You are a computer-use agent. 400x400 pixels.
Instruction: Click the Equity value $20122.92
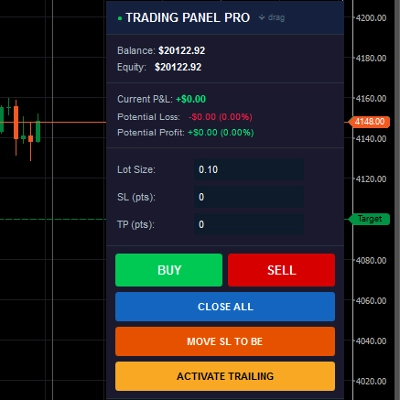point(178,67)
